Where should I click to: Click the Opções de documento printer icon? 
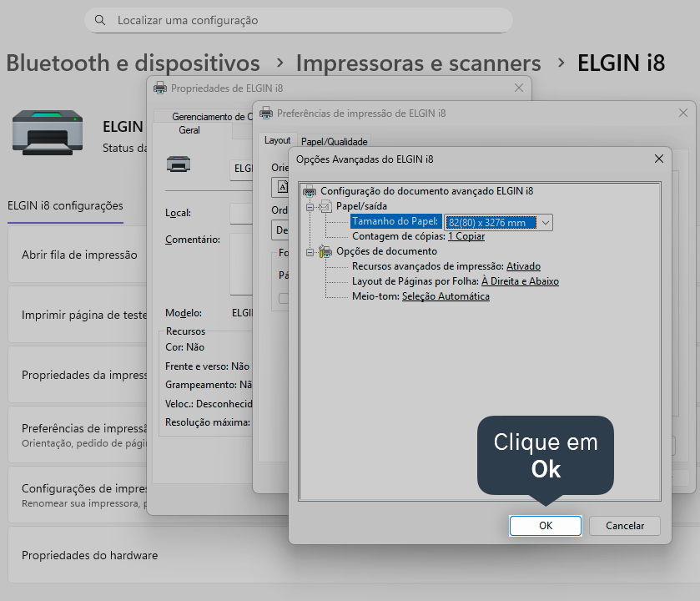tap(325, 251)
